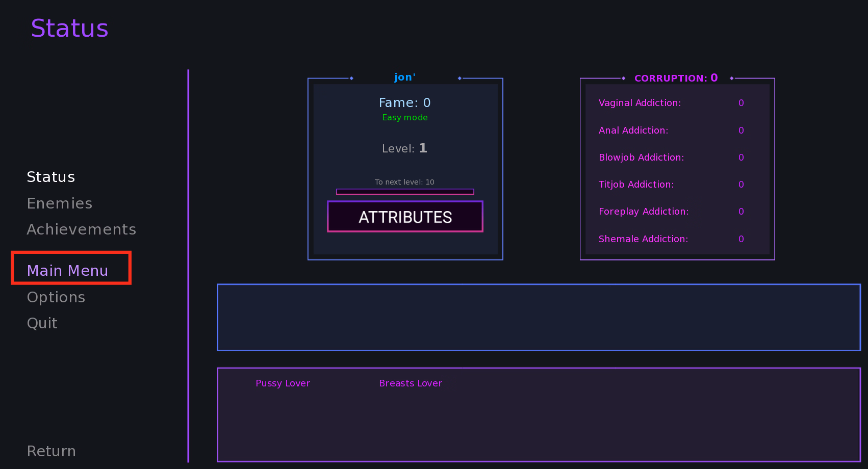The image size is (868, 469).
Task: Click the CORRUPTION: 0 header
Action: [676, 78]
